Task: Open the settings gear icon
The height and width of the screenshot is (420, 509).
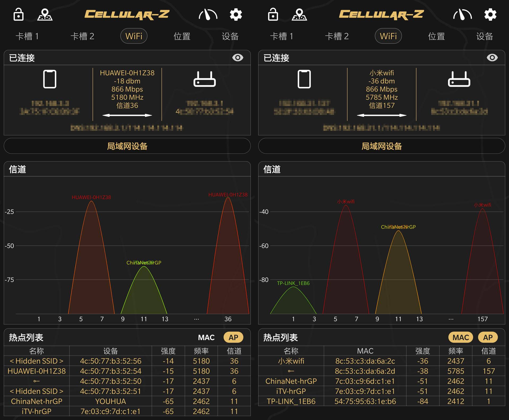Action: [235, 15]
